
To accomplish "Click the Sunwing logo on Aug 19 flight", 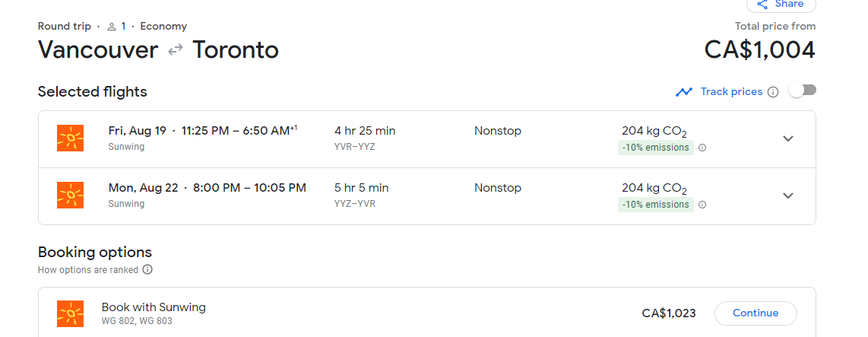I will tap(71, 138).
